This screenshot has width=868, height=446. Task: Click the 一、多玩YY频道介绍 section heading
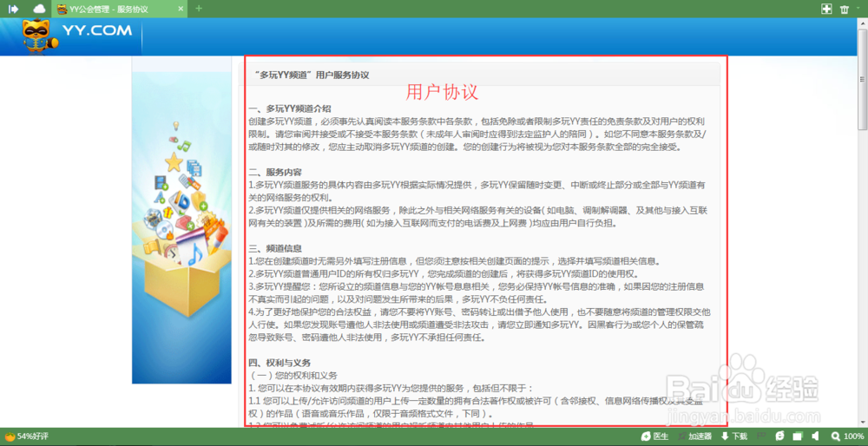pos(290,108)
